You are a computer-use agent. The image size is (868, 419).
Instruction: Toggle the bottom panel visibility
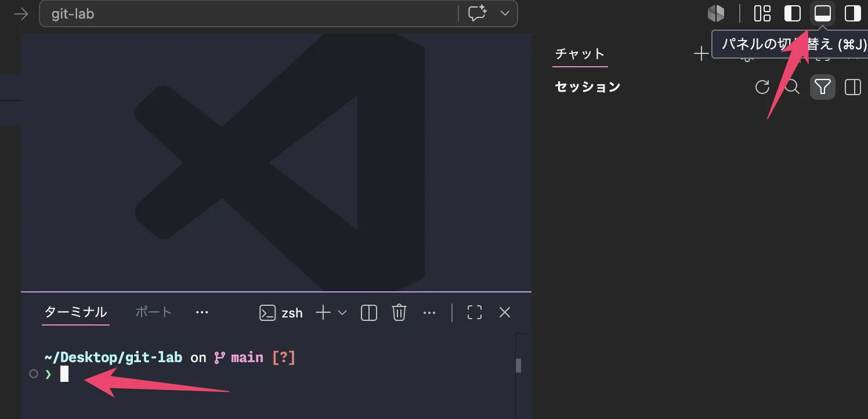click(x=823, y=13)
